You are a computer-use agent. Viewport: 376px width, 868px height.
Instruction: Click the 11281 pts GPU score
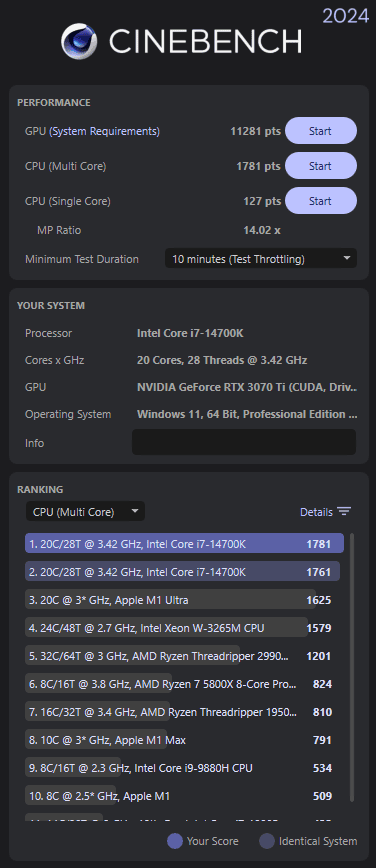tap(255, 131)
